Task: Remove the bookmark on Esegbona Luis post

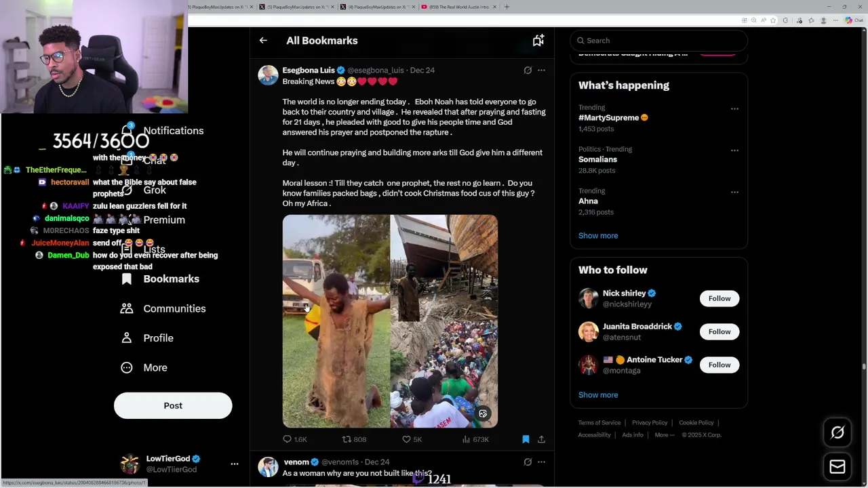Action: tap(526, 439)
